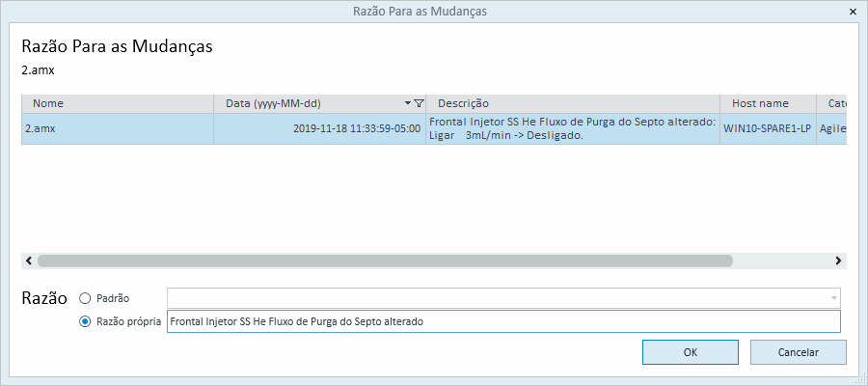Click the sort arrow in Data column header
Screen dimensions: 868x386
tap(408, 103)
